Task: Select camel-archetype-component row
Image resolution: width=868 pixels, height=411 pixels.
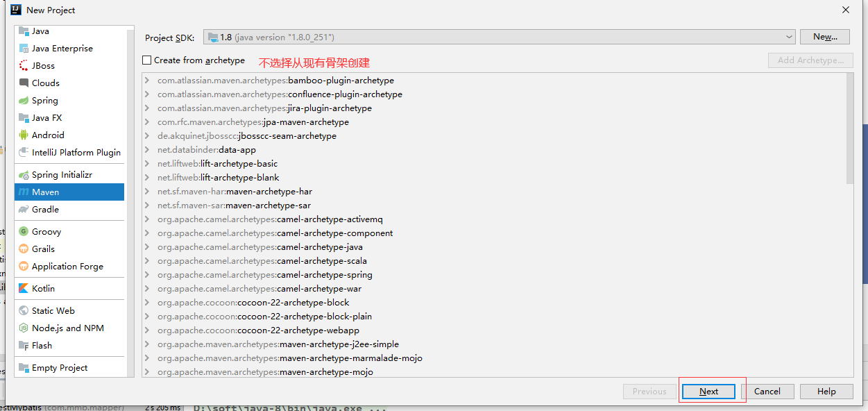Action: pos(495,233)
